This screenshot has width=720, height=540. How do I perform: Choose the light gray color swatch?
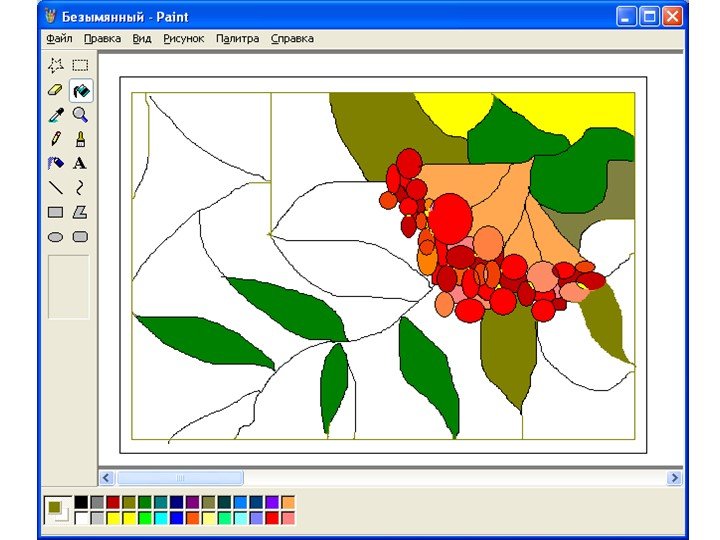[x=97, y=518]
